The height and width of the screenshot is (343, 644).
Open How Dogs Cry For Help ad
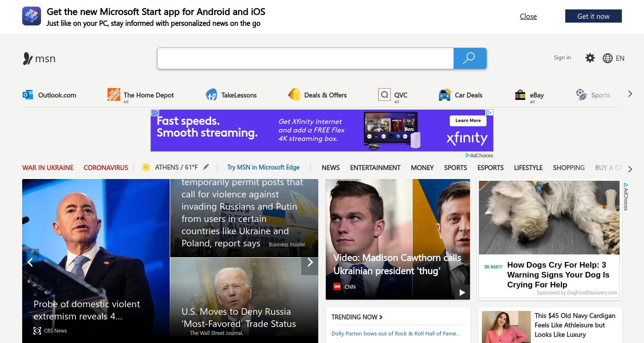click(x=558, y=275)
